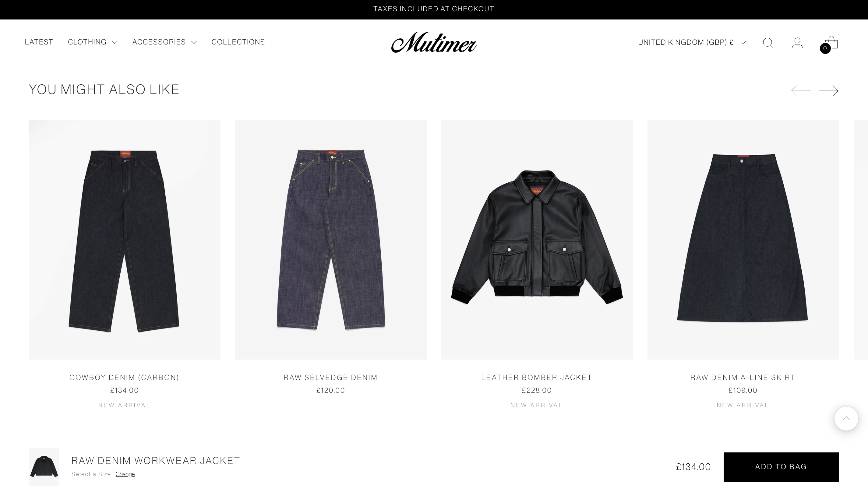Expand the Accessories menu chevron
The width and height of the screenshot is (868, 492).
(x=194, y=42)
